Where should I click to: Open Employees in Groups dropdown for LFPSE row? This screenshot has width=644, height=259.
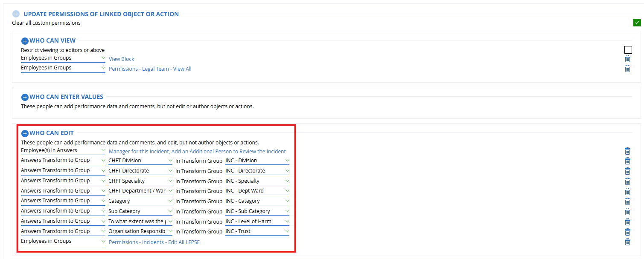click(x=63, y=241)
